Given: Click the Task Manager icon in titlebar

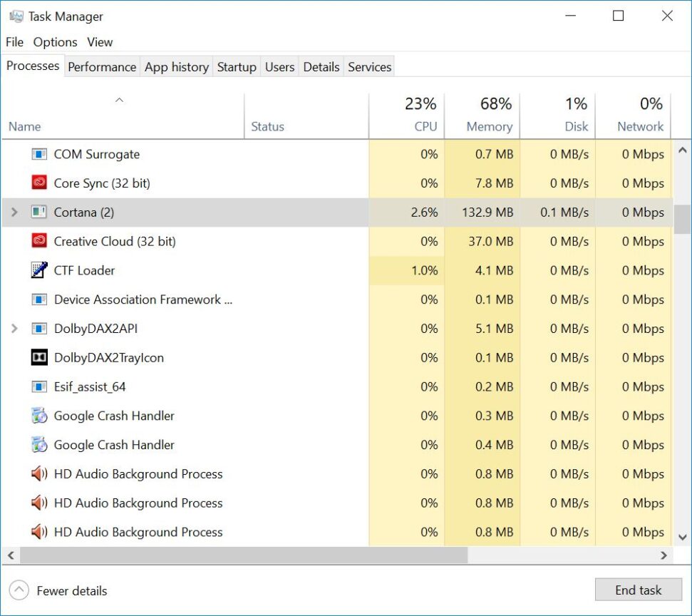Looking at the screenshot, I should pos(15,16).
